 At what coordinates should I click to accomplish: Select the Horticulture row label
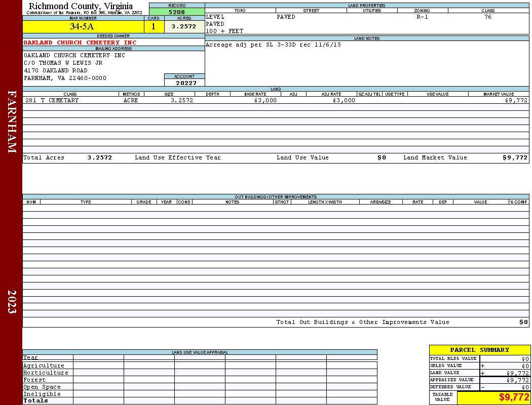(46, 373)
